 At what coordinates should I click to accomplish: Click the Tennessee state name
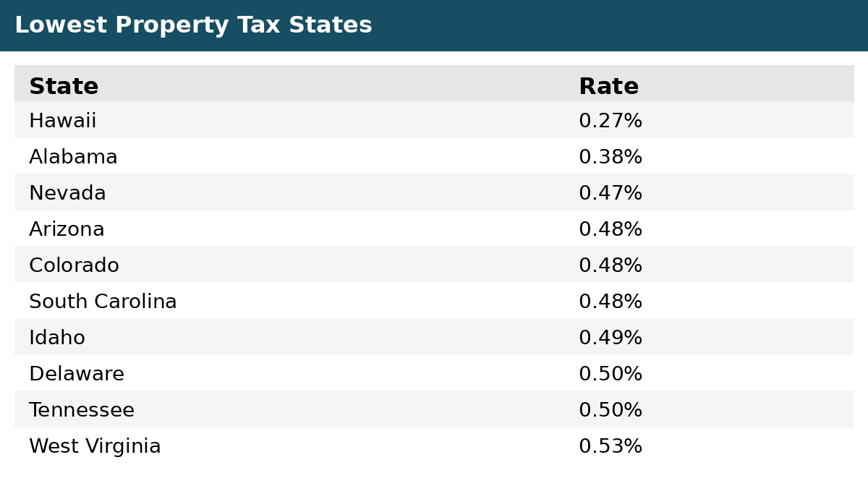click(82, 410)
